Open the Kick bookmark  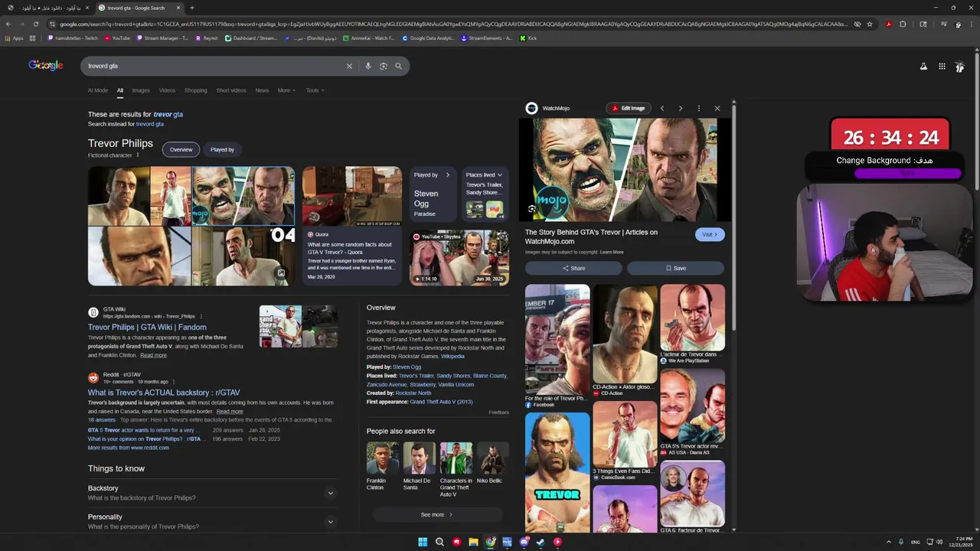[528, 37]
